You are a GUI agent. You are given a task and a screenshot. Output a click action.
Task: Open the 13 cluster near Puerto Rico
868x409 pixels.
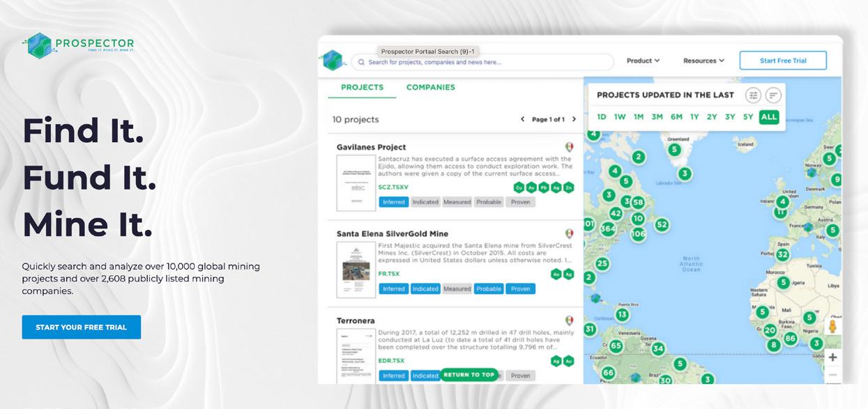tap(622, 314)
